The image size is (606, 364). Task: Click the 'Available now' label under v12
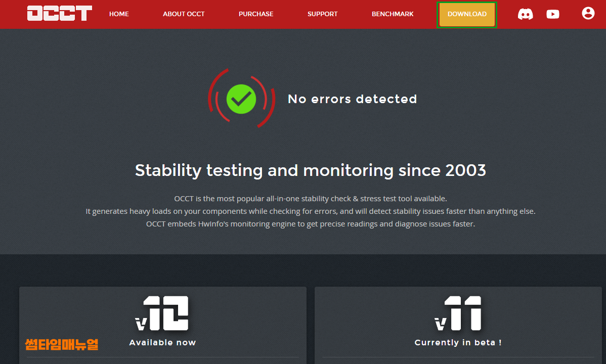point(163,342)
